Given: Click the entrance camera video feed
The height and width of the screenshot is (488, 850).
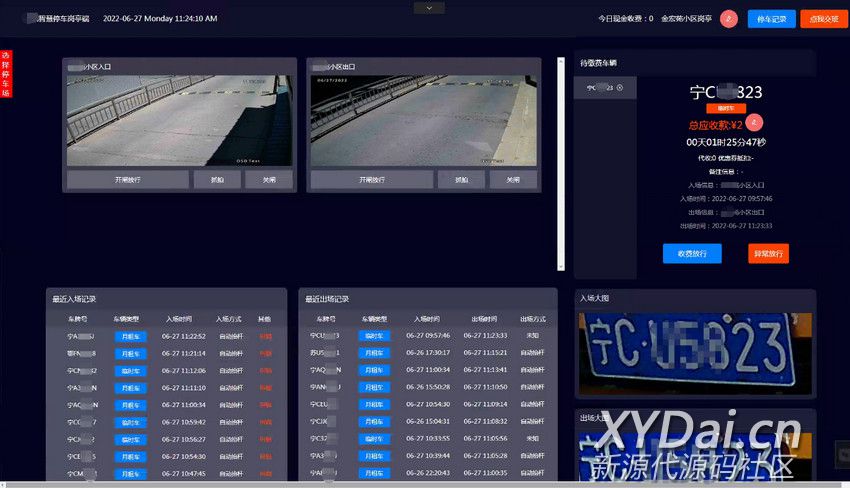Looking at the screenshot, I should point(180,120).
